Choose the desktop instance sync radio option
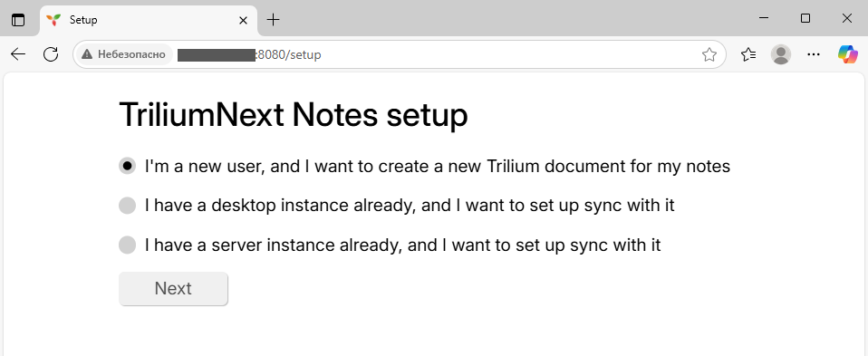 [x=128, y=206]
